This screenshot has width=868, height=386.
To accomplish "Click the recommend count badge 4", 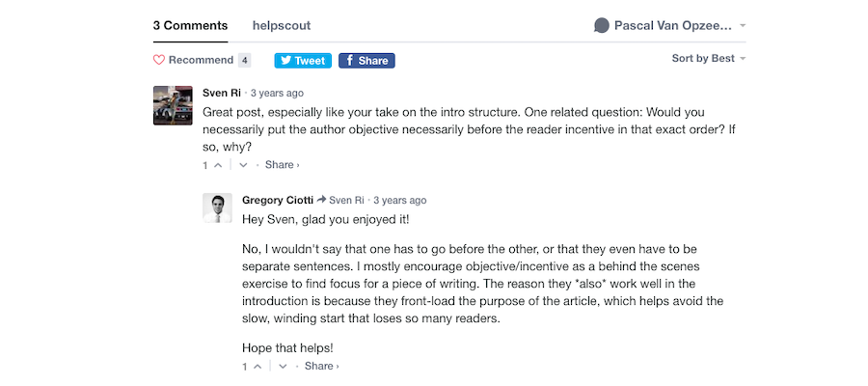I will tap(245, 60).
